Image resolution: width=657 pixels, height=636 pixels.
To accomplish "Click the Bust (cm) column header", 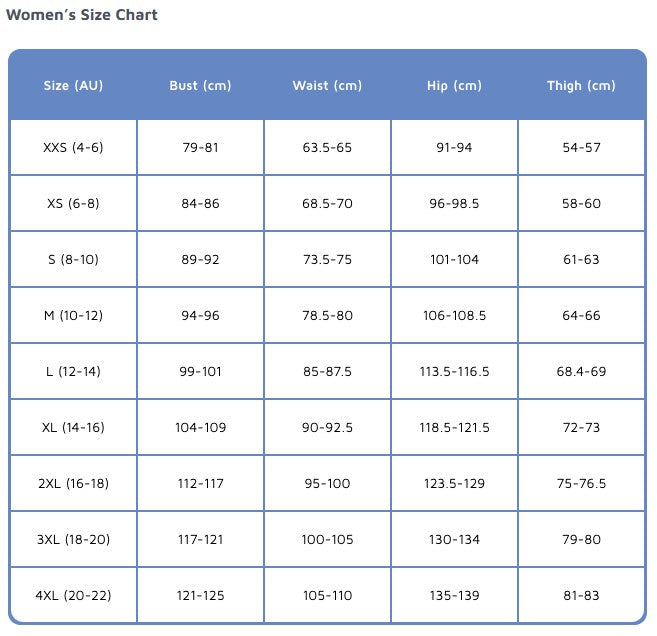I will (200, 86).
